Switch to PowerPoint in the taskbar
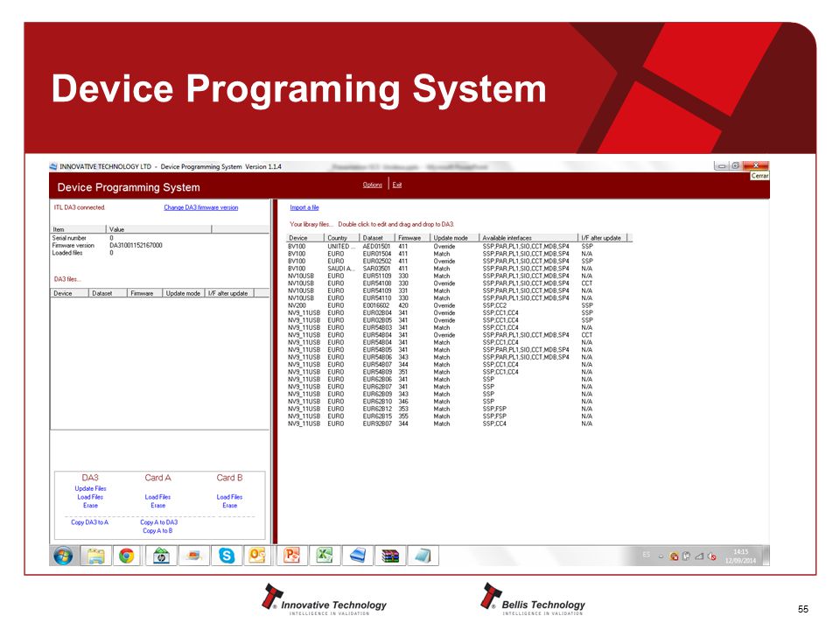The image size is (840, 630). (x=292, y=556)
